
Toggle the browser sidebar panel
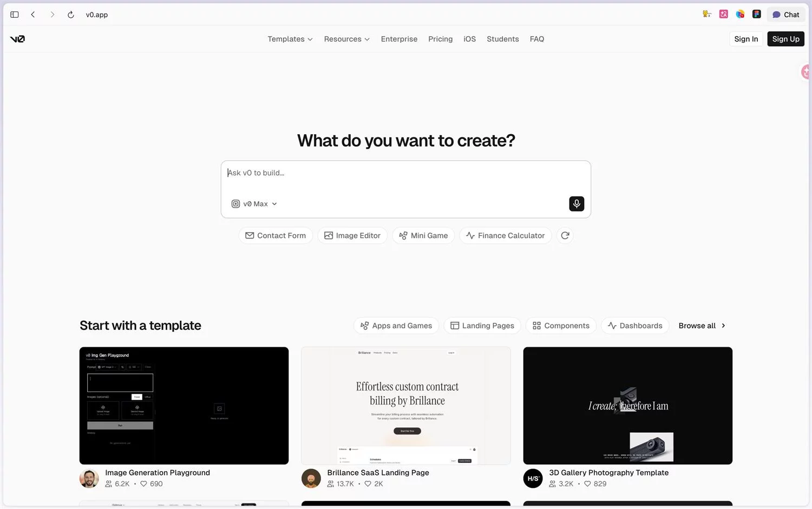click(x=15, y=15)
